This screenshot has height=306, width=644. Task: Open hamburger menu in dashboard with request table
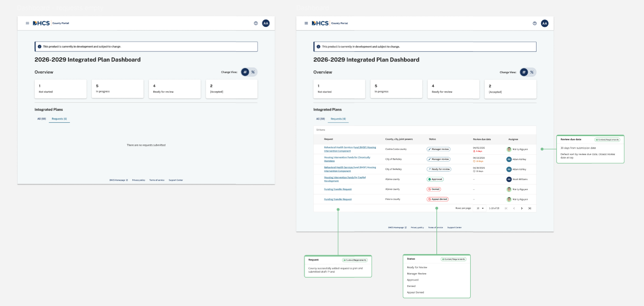coord(306,23)
